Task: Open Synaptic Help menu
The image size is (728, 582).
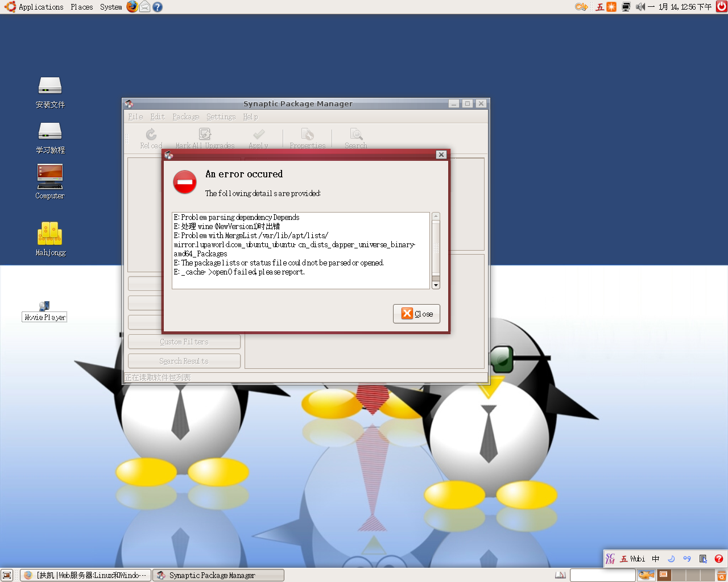Action: tap(250, 117)
